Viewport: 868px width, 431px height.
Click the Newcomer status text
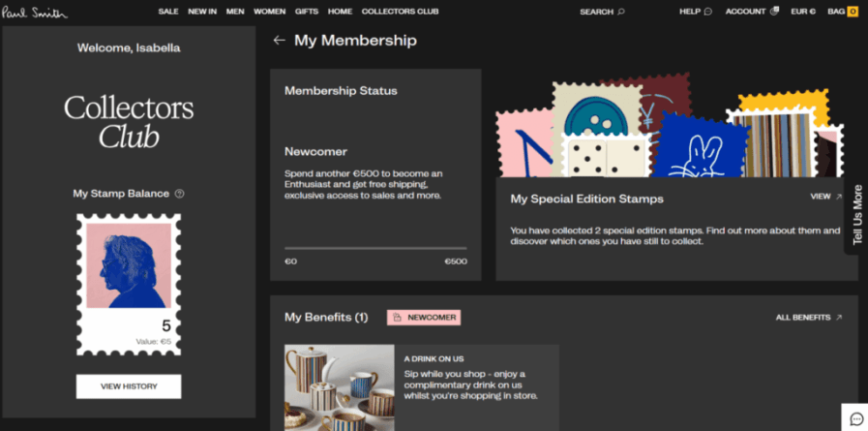coord(315,152)
